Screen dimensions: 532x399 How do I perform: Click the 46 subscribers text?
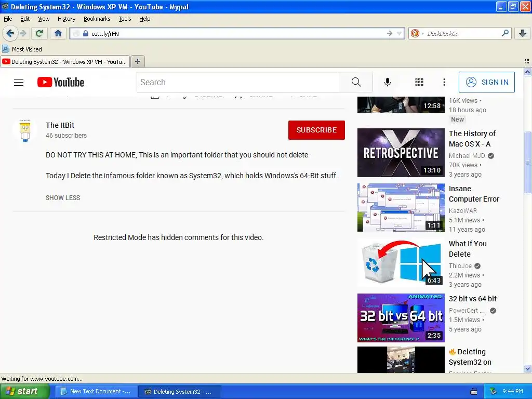coord(66,136)
